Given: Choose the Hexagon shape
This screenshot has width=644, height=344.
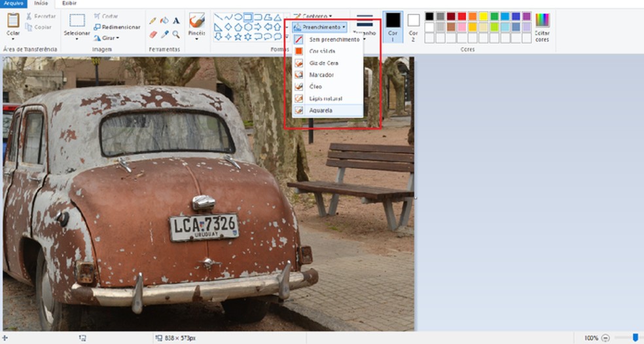Looking at the screenshot, I should [x=247, y=27].
